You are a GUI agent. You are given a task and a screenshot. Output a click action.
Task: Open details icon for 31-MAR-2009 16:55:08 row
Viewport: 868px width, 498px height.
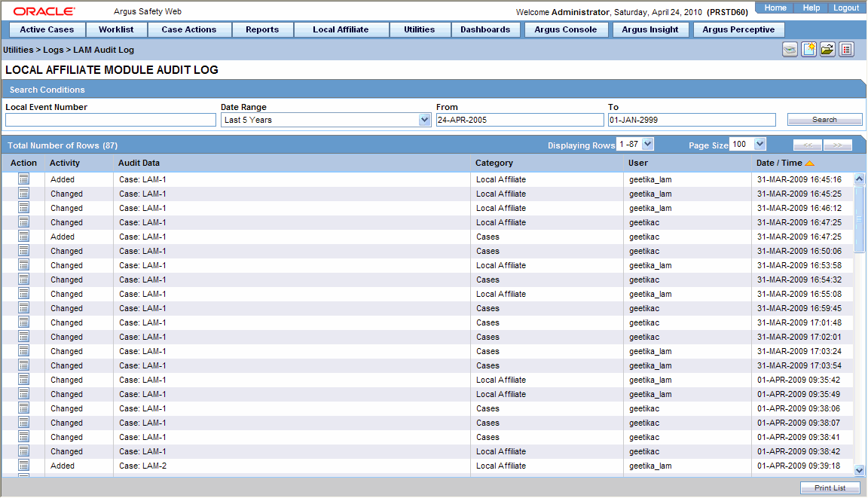pyautogui.click(x=23, y=293)
